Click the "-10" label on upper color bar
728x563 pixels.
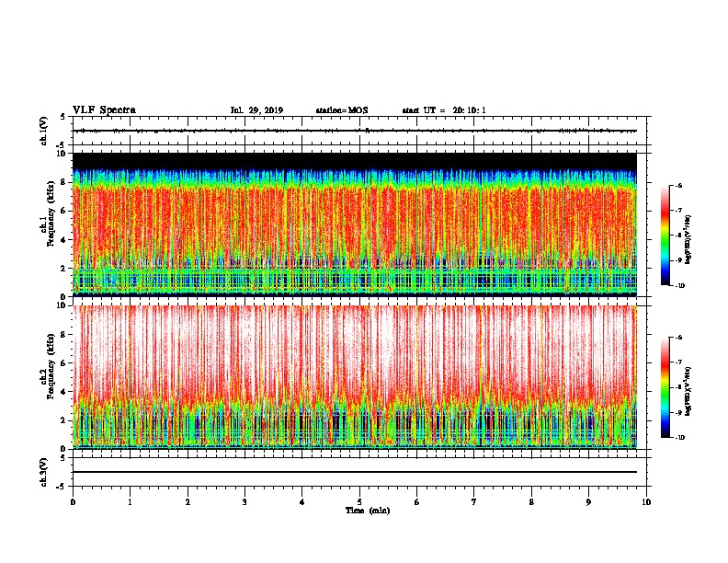pos(679,286)
